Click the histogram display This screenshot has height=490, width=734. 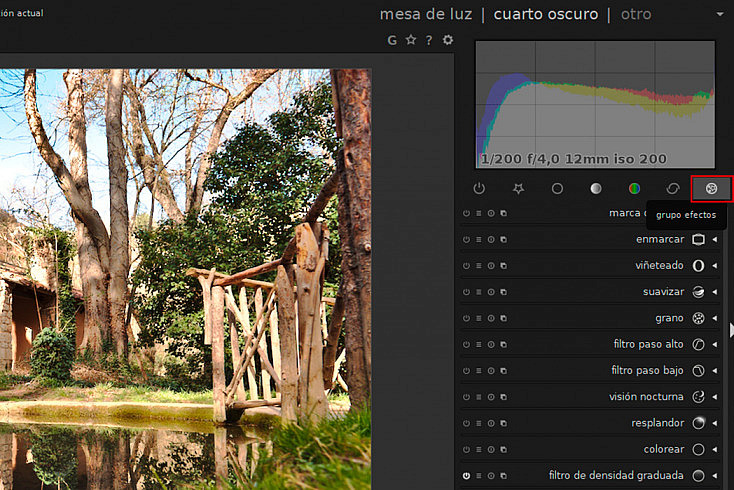[595, 104]
